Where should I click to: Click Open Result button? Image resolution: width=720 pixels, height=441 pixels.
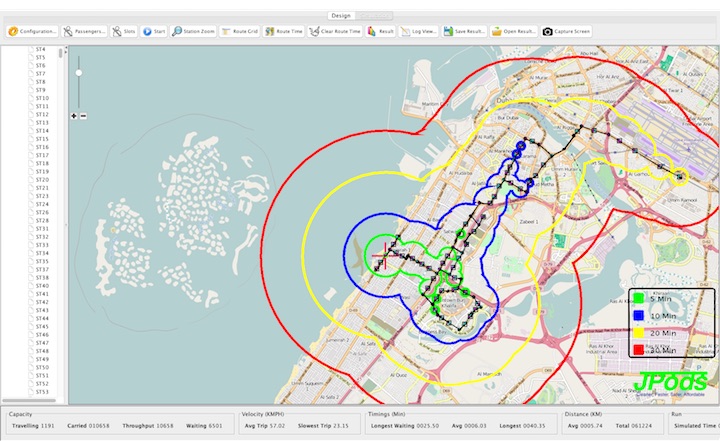514,31
